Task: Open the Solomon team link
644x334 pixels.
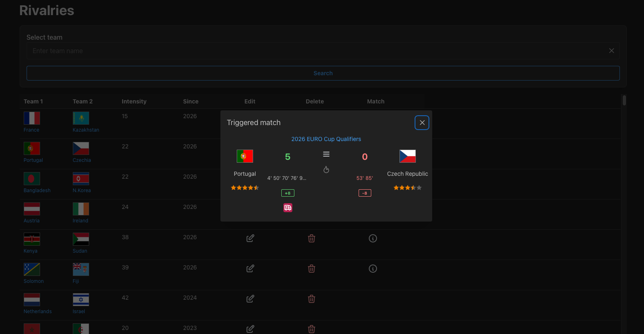Action: coord(34,281)
